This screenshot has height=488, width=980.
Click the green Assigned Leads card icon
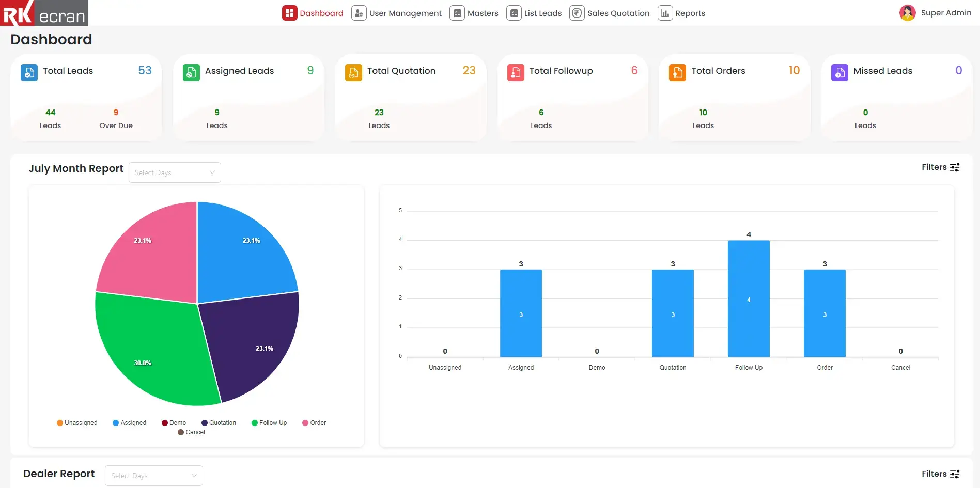coord(191,72)
